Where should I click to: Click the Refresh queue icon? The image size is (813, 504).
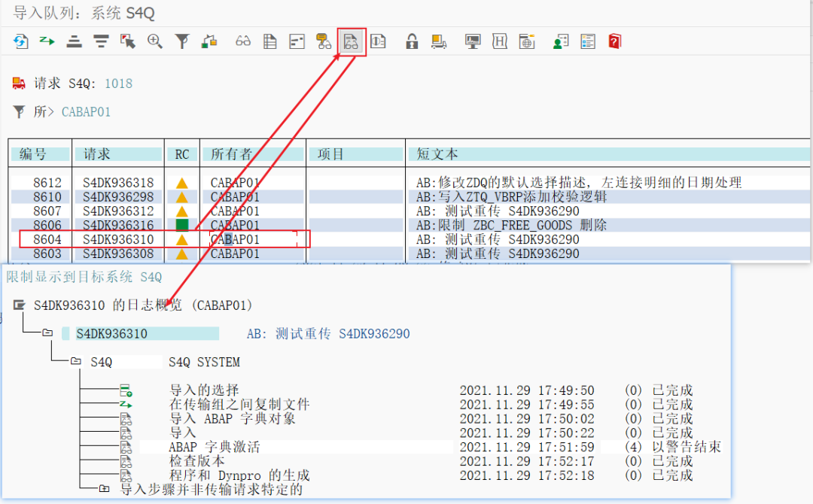coord(21,41)
